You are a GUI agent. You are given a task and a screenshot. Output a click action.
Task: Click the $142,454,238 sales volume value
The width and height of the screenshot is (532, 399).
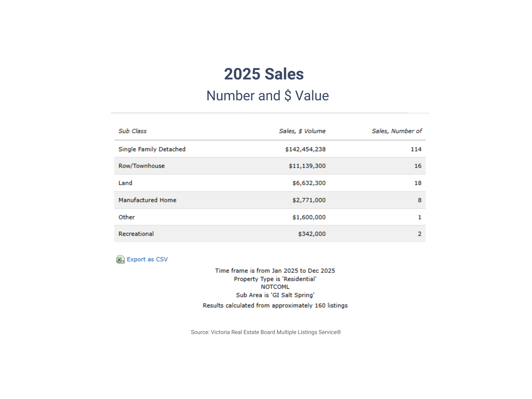pos(305,149)
